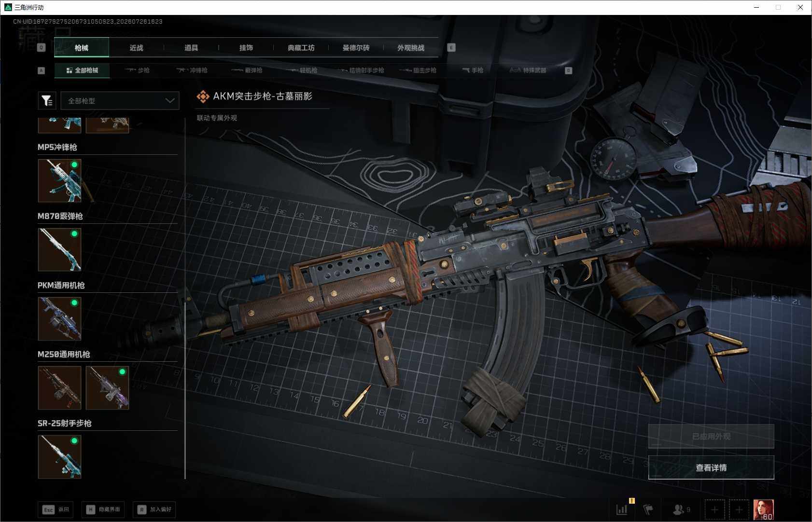Open the 挂饰 charms tab
Screen dimensions: 812x522
pyautogui.click(x=246, y=48)
